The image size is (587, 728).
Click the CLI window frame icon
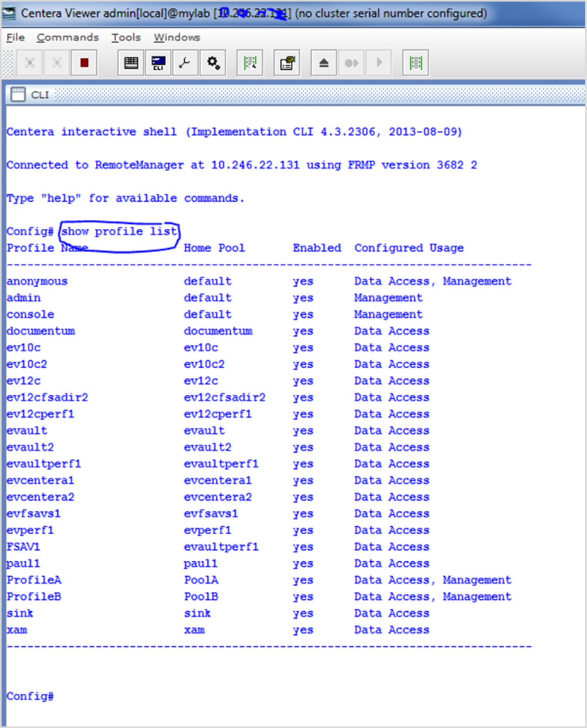18,94
